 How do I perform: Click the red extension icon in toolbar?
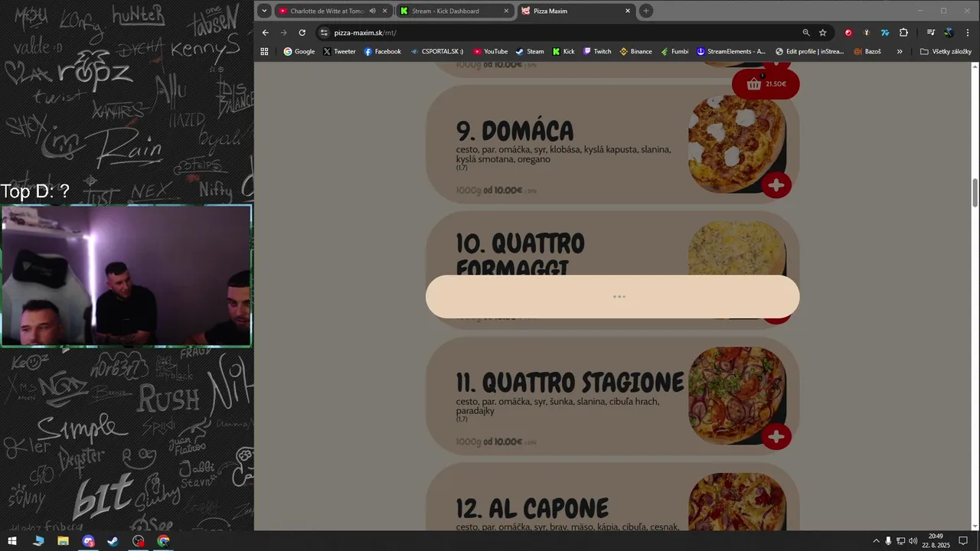(848, 32)
